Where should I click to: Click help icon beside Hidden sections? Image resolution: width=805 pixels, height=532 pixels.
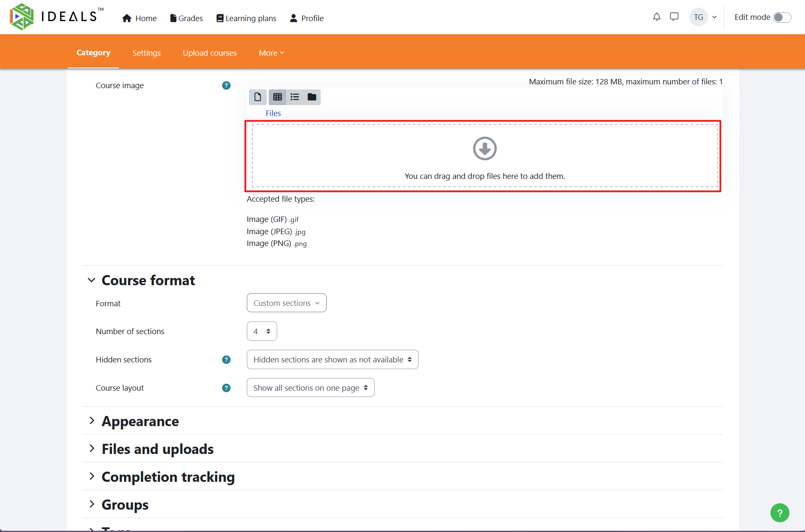226,360
